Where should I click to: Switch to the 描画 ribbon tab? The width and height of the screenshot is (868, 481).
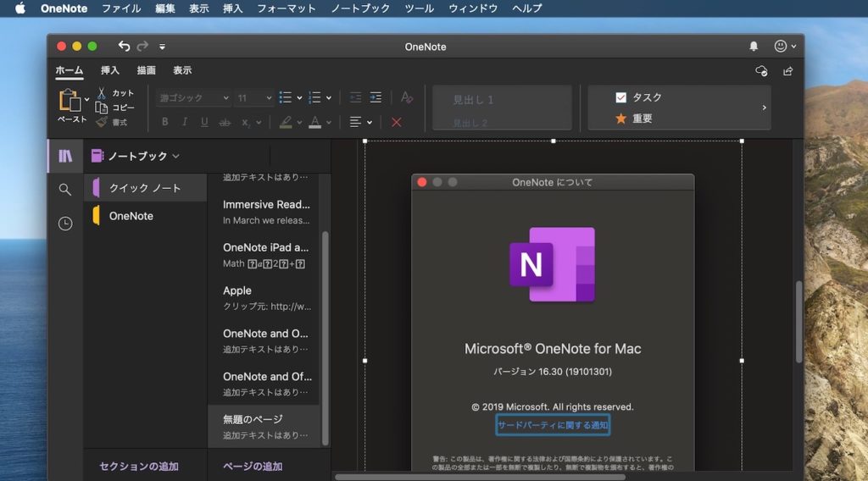click(x=146, y=70)
